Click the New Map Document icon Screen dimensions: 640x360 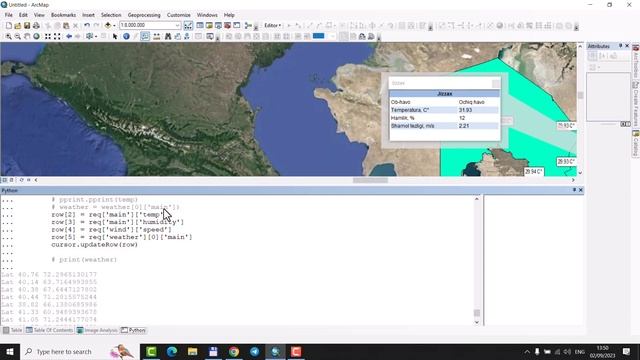pos(9,26)
